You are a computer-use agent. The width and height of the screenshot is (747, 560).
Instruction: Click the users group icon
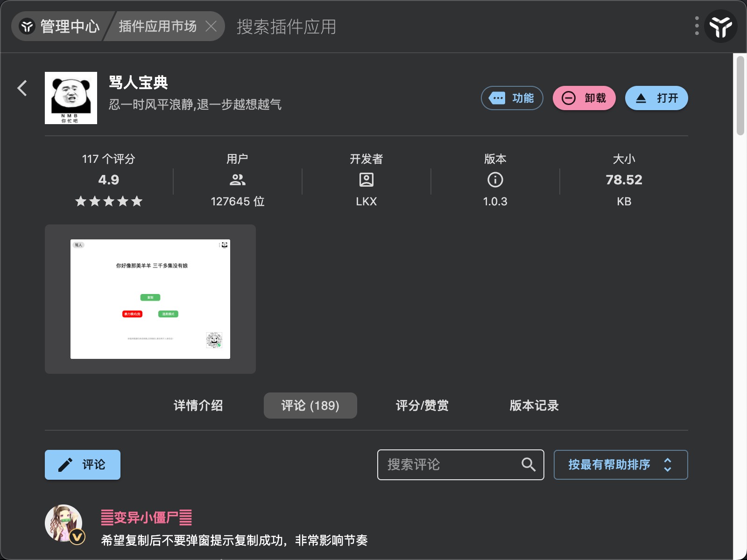[x=238, y=180]
